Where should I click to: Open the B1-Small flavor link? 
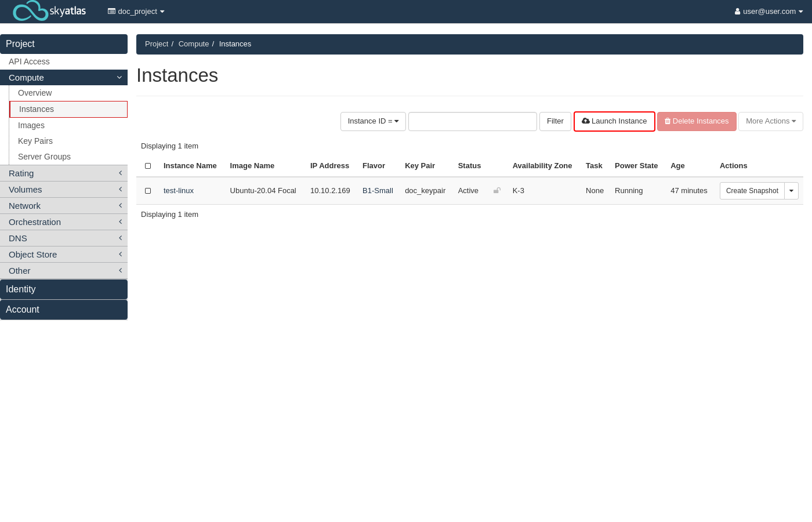378,191
